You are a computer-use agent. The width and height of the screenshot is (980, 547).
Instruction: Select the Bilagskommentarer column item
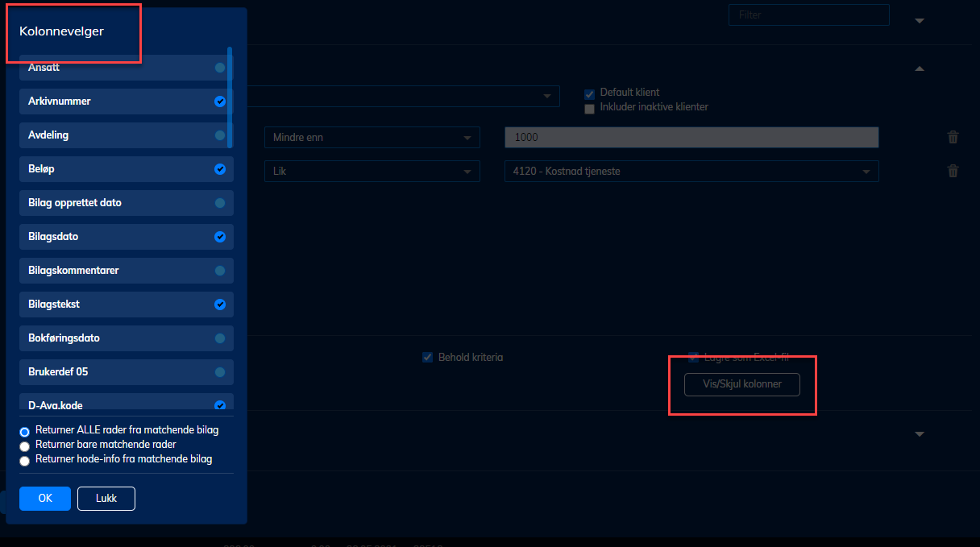coord(126,271)
